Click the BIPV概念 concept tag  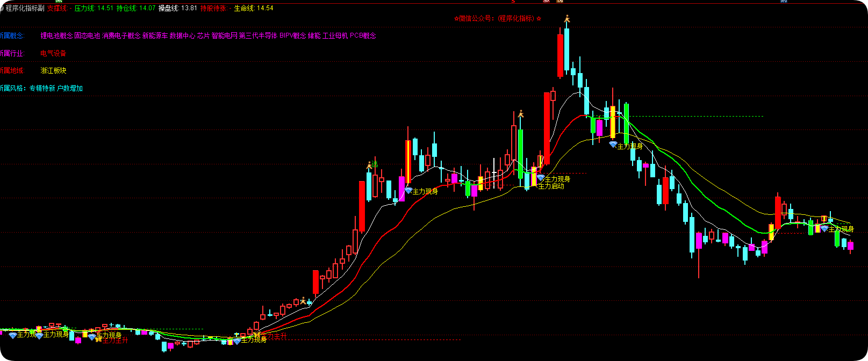pyautogui.click(x=293, y=35)
